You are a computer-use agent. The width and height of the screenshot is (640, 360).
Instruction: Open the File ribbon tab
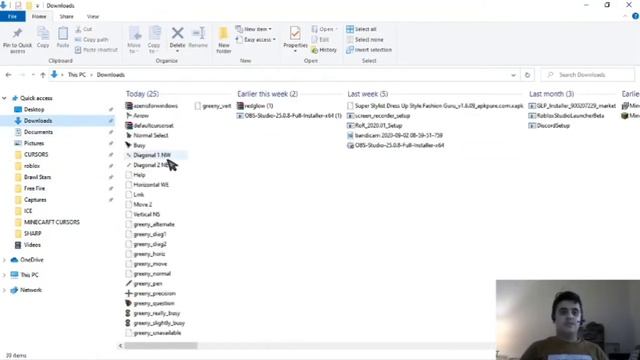click(x=13, y=16)
